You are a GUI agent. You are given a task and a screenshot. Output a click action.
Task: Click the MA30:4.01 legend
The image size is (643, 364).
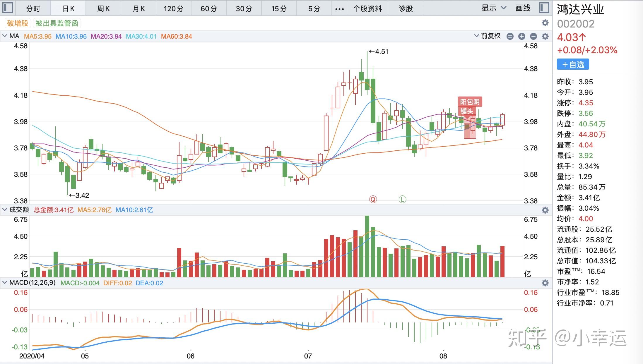click(x=141, y=36)
